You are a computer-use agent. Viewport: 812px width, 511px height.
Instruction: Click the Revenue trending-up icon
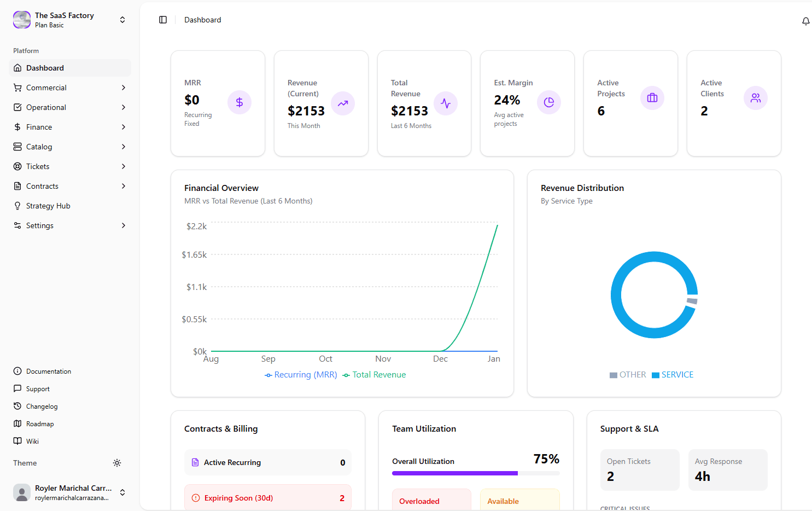(343, 103)
